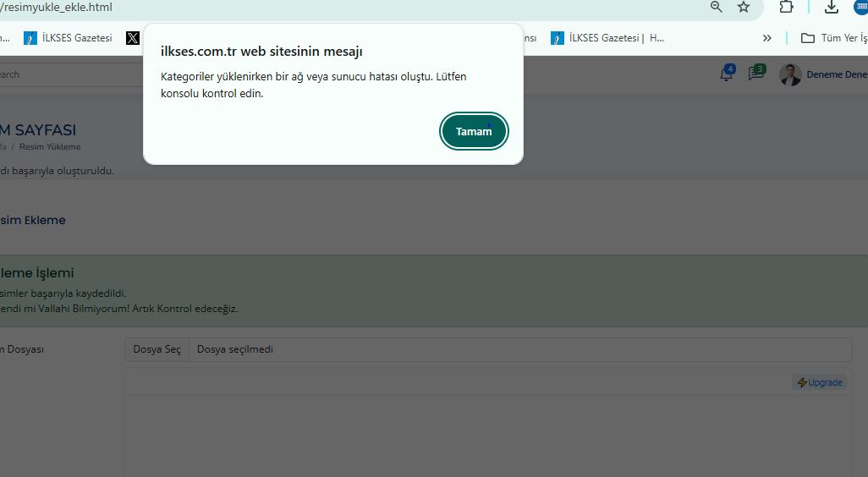
Task: Bookmark this page with the star icon
Action: [x=744, y=8]
